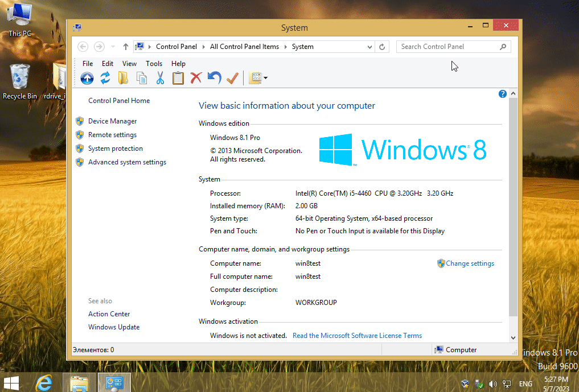Open System protection link

[115, 148]
